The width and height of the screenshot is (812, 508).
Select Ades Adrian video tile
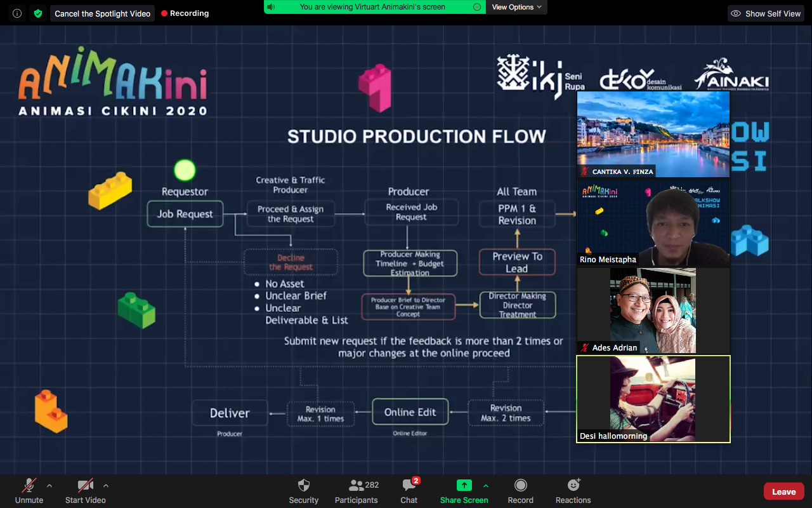[653, 311]
